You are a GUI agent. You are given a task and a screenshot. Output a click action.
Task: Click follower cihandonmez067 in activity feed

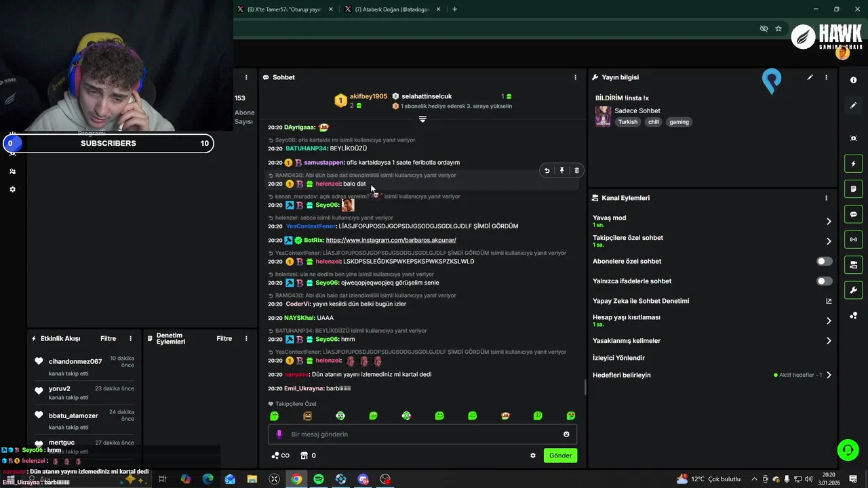point(75,361)
